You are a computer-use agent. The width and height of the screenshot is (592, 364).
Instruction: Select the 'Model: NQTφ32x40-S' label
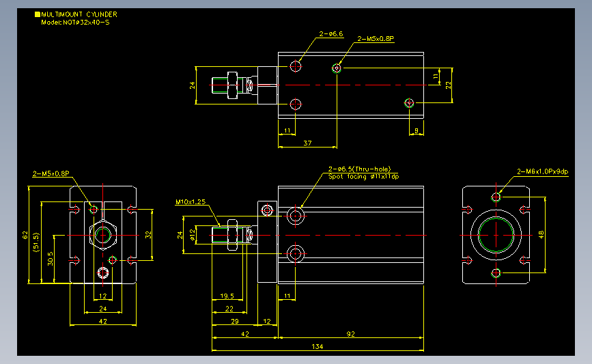(75, 23)
